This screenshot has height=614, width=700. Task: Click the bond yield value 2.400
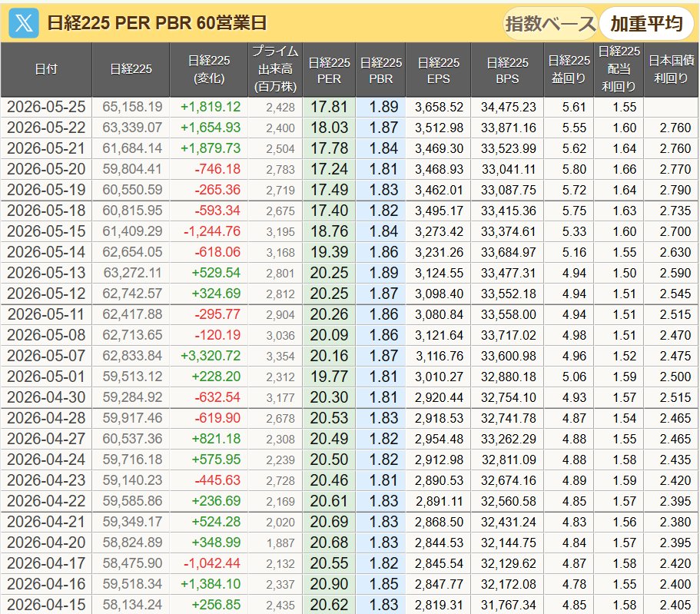(x=675, y=584)
